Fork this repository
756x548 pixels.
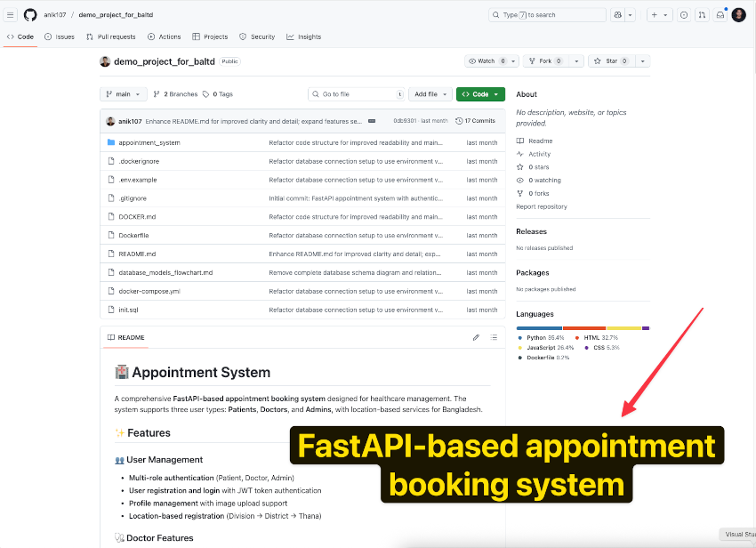[x=545, y=61]
